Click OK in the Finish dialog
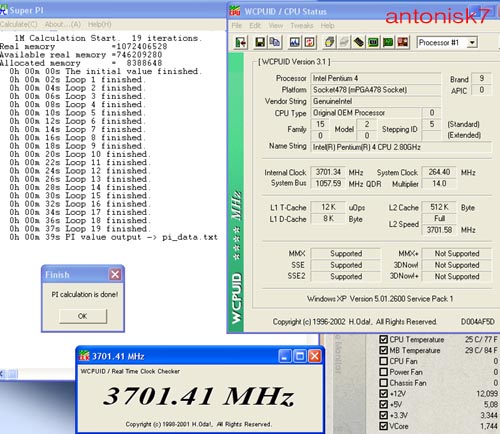The image size is (500, 434). (83, 316)
